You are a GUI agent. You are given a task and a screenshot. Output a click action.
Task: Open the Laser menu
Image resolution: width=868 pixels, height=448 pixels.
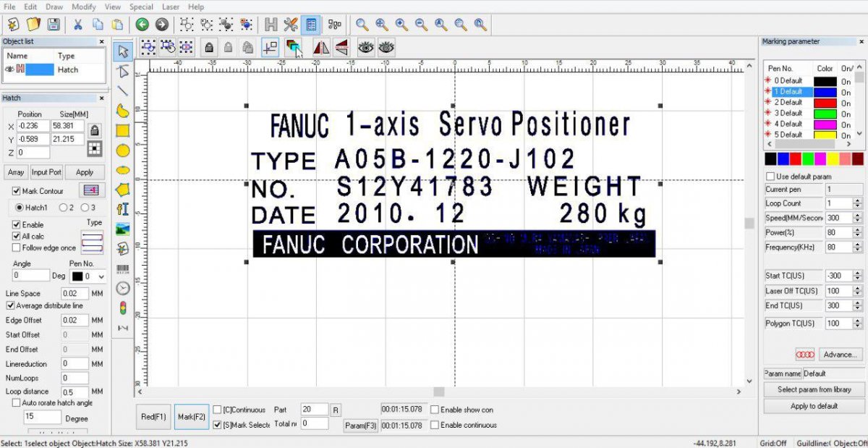[x=171, y=7]
